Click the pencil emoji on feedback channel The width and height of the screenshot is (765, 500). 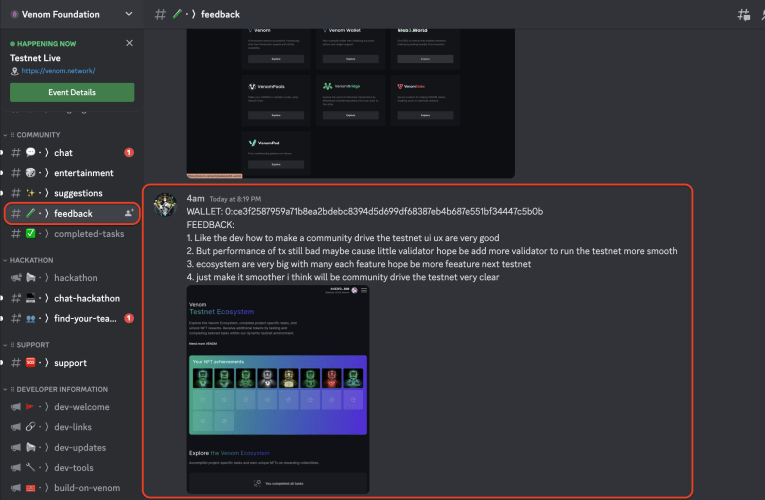click(x=30, y=213)
